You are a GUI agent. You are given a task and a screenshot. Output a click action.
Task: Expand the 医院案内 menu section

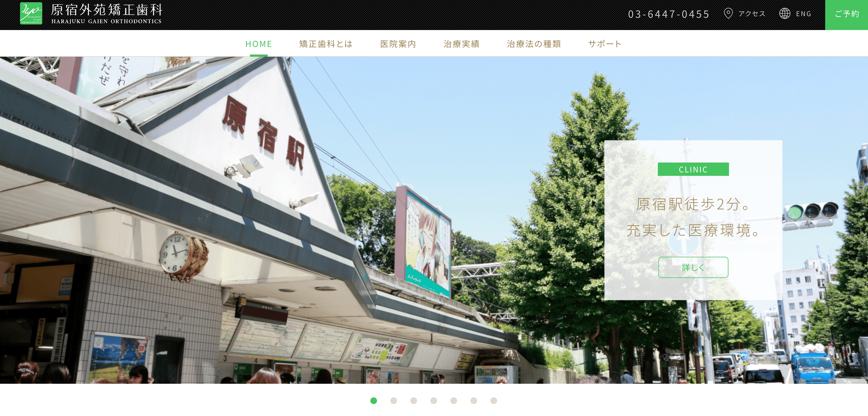pos(399,43)
